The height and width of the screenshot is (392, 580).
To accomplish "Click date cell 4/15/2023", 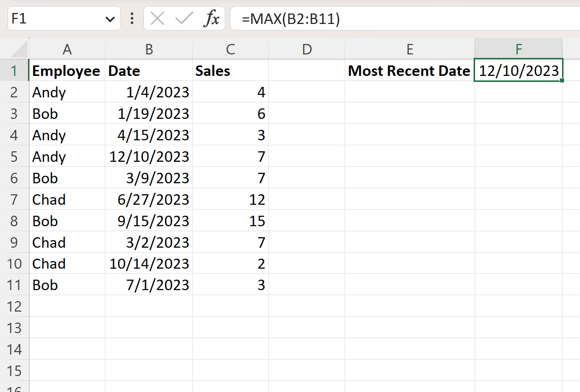I will tap(149, 135).
